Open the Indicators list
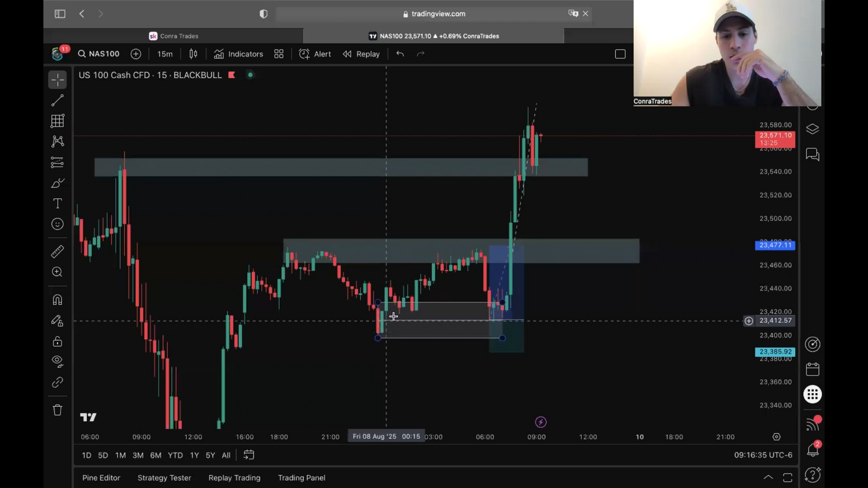868x488 pixels. click(238, 54)
